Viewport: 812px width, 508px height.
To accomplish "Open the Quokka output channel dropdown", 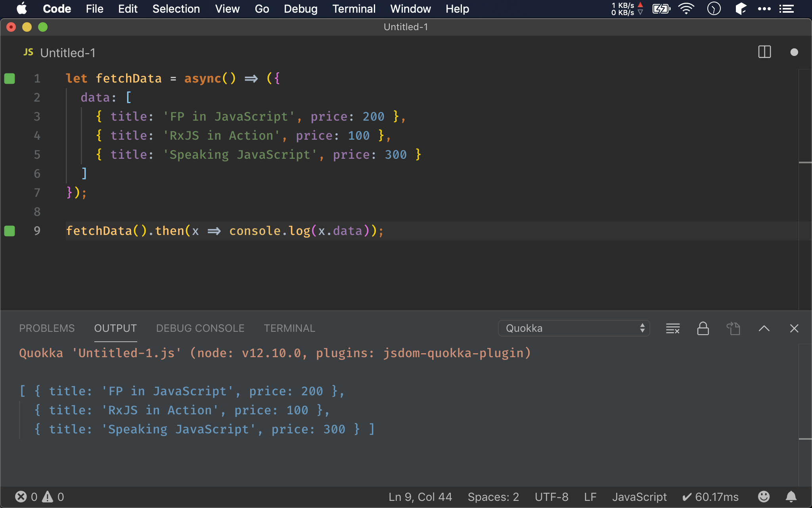I will 574,329.
